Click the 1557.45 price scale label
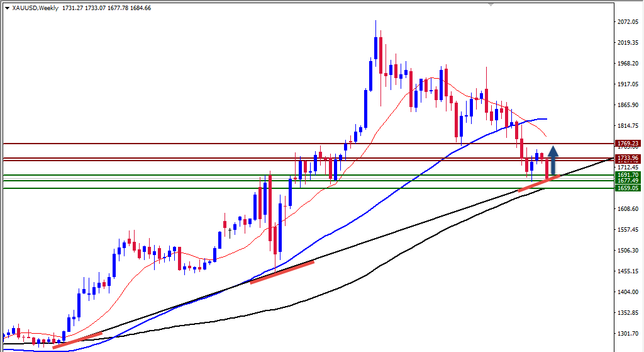Screen dimensions: 644x352 pos(628,229)
